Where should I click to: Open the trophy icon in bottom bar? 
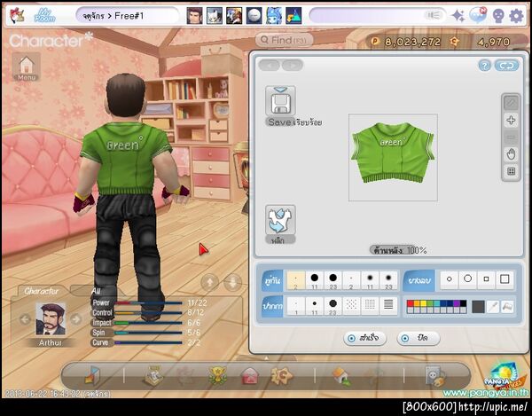pos(217,375)
